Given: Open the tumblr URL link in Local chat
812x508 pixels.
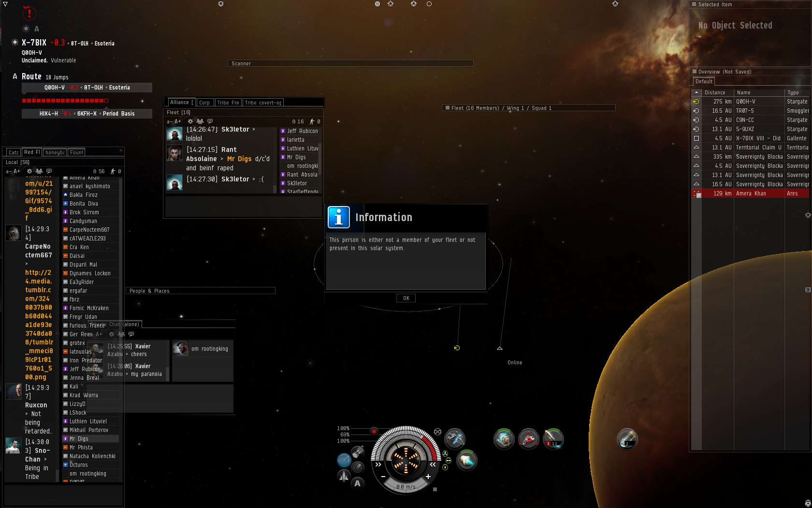Looking at the screenshot, I should pos(39,325).
